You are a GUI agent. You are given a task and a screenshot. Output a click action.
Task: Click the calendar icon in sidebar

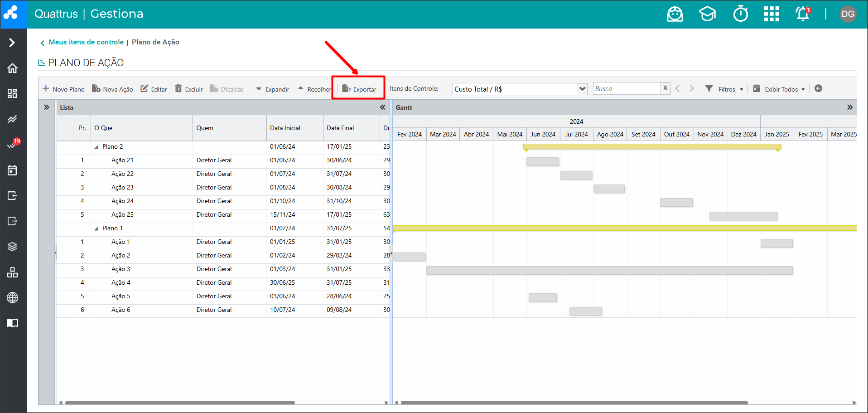[x=13, y=170]
